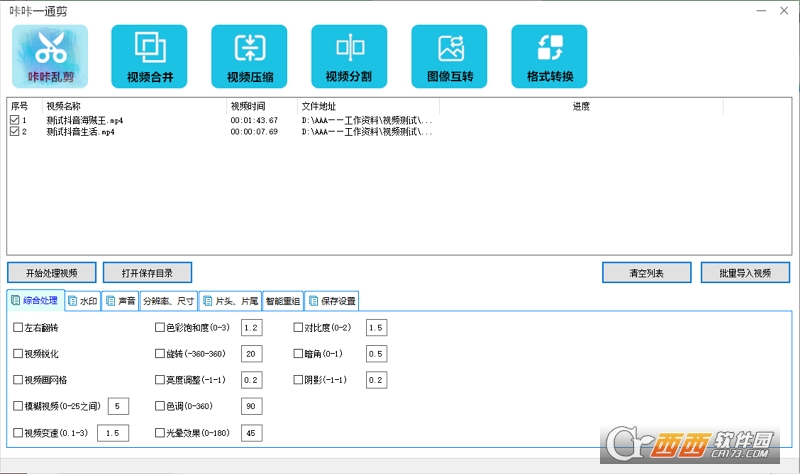Image resolution: width=800 pixels, height=474 pixels.
Task: Click 打开保存目录 open save folder button
Action: pos(147,273)
